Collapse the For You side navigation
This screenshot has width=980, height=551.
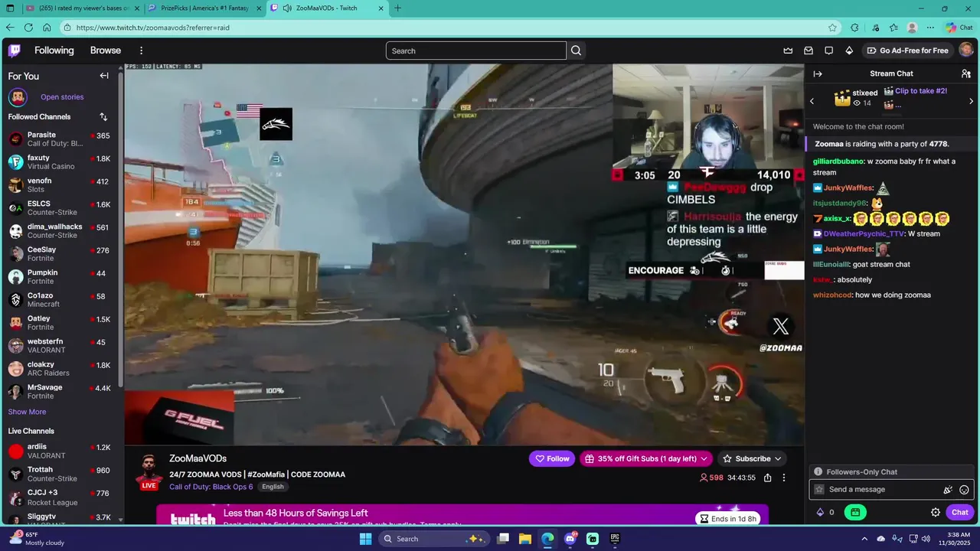click(x=104, y=76)
